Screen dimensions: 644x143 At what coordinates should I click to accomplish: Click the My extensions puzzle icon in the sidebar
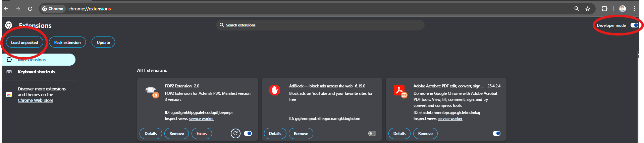pos(9,60)
